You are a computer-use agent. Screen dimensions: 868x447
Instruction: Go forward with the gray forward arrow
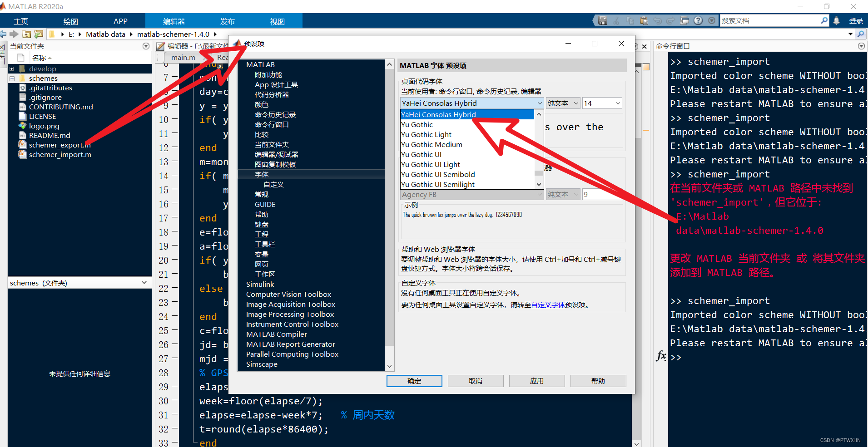click(x=14, y=34)
